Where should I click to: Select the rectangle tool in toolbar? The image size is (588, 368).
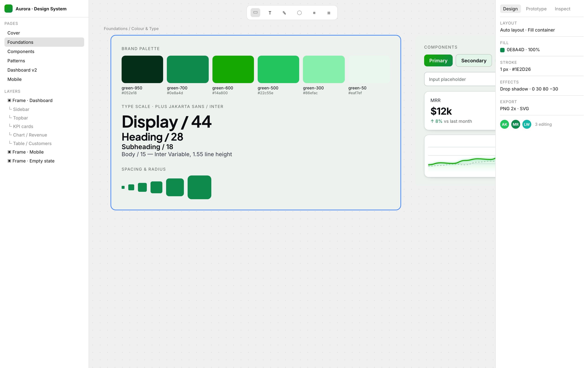click(x=255, y=13)
